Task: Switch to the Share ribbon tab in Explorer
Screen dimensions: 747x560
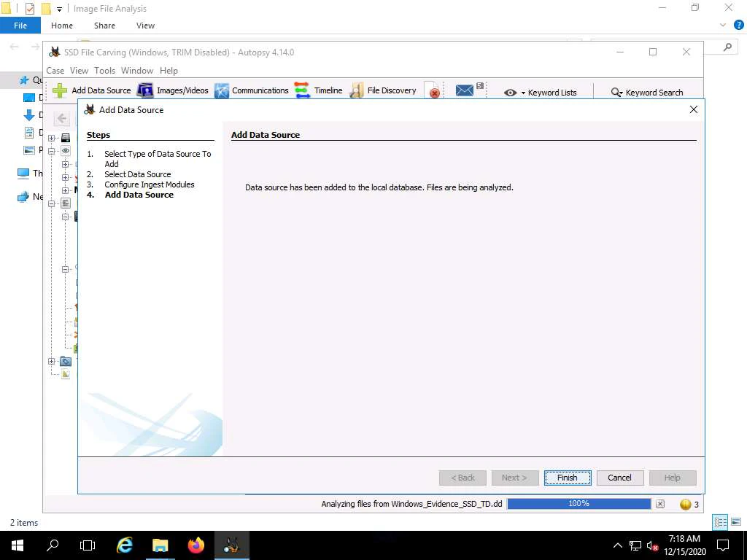Action: pyautogui.click(x=104, y=26)
